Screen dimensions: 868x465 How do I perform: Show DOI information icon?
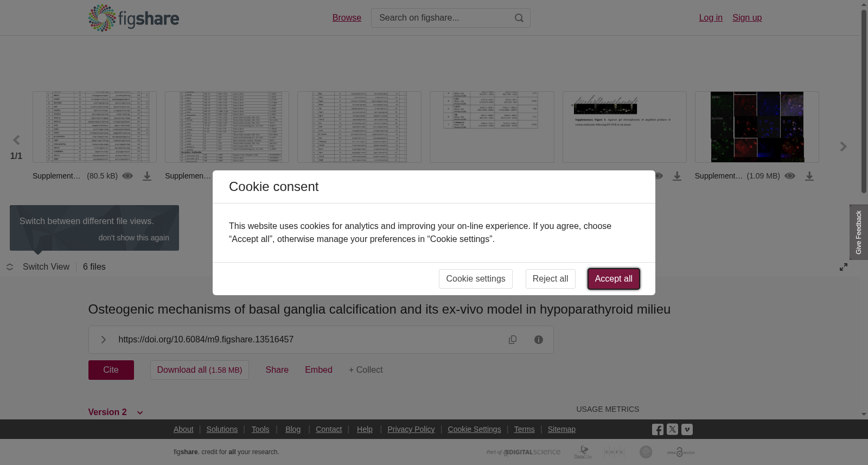[539, 340]
